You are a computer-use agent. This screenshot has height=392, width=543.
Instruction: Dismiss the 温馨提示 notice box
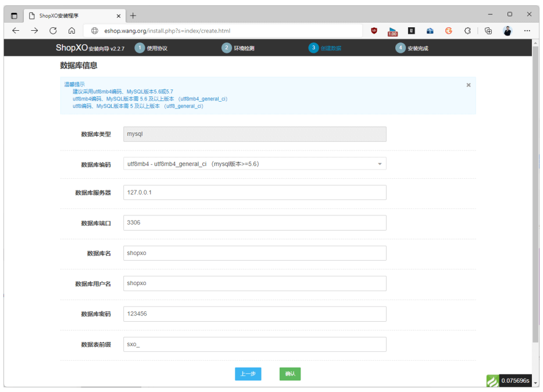tap(469, 85)
